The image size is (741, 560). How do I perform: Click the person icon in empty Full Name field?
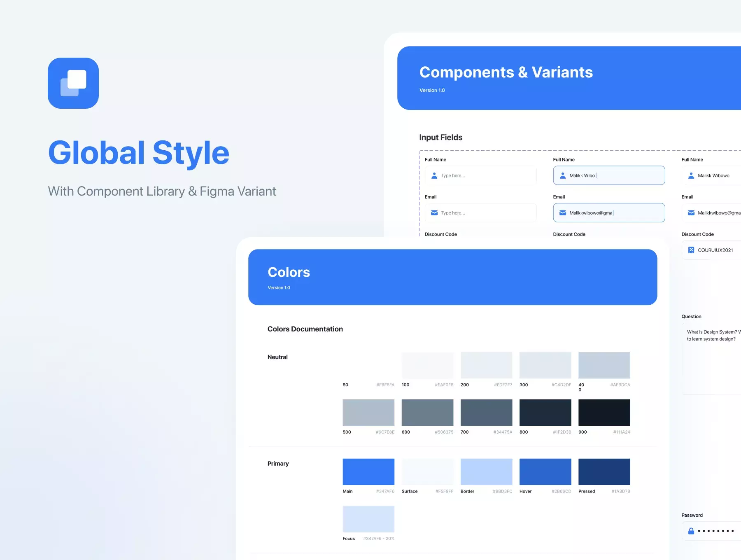point(434,175)
